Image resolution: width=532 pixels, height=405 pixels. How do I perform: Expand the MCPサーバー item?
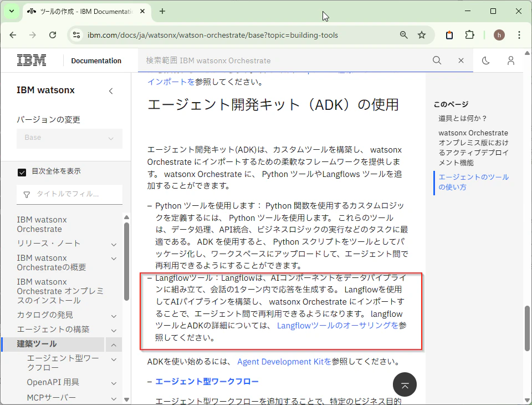tap(114, 398)
